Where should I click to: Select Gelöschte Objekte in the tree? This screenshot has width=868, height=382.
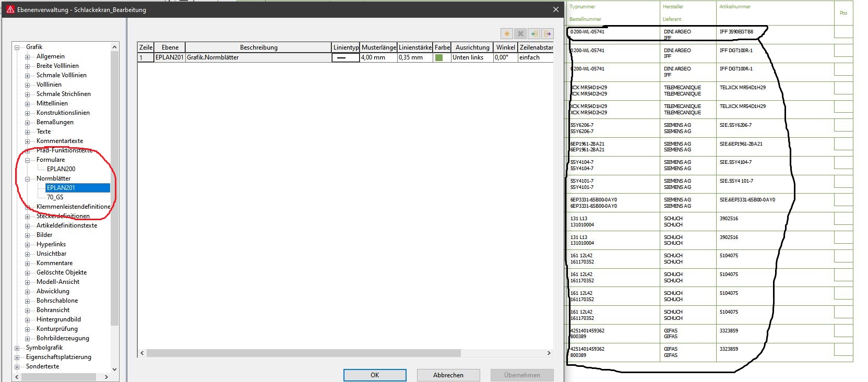pos(62,272)
